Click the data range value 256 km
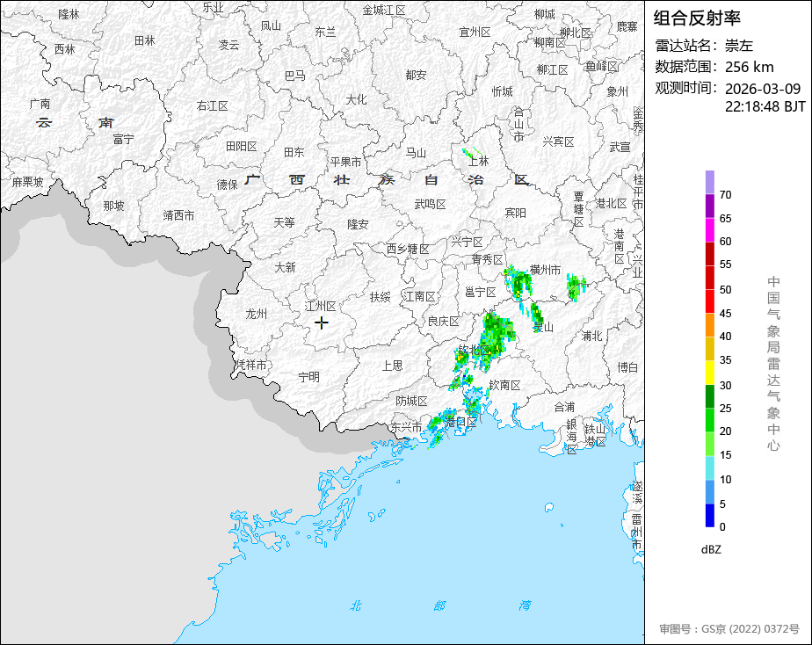Image resolution: width=812 pixels, height=645 pixels. click(749, 68)
